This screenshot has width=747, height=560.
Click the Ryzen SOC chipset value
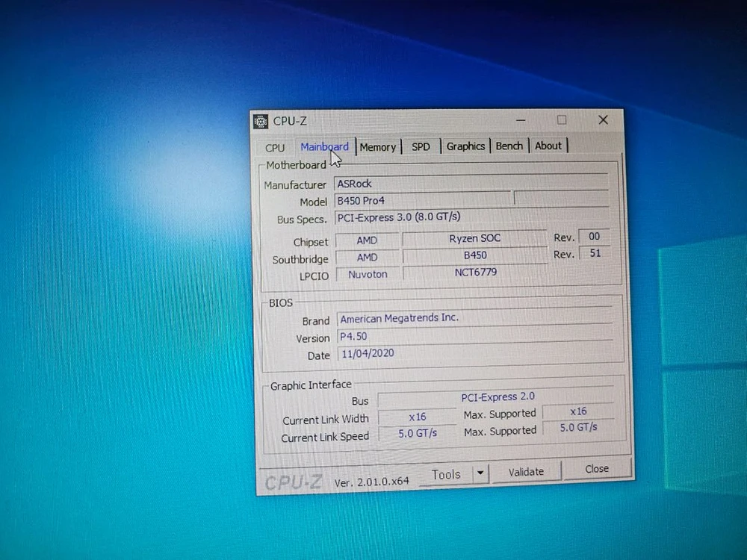click(x=474, y=238)
